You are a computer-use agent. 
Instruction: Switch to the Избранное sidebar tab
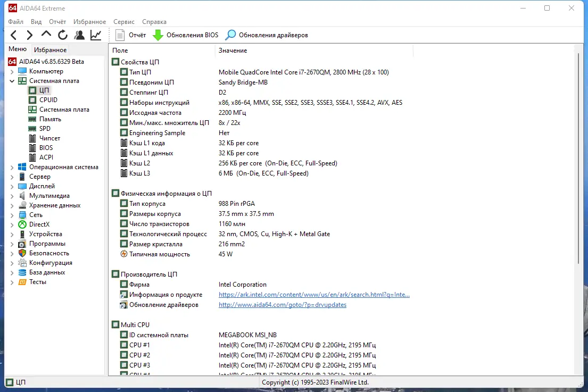pos(50,50)
